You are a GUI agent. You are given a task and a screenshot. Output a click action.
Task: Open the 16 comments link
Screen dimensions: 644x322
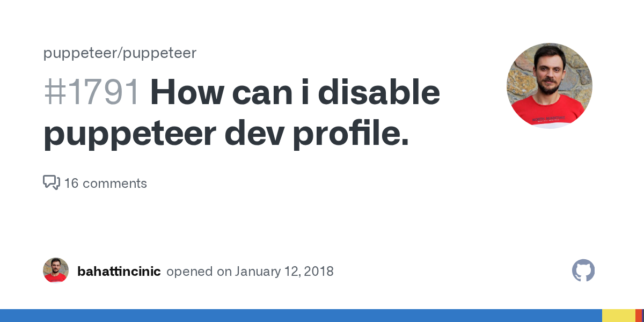[x=105, y=184]
